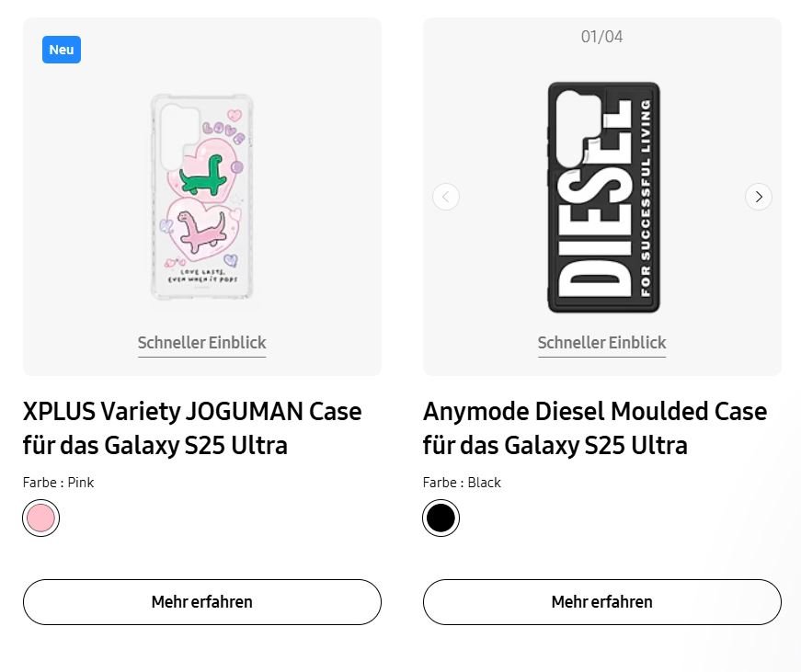Open the Anymode Diesel Moulded Case title
Image resolution: width=801 pixels, height=672 pixels.
pyautogui.click(x=594, y=427)
